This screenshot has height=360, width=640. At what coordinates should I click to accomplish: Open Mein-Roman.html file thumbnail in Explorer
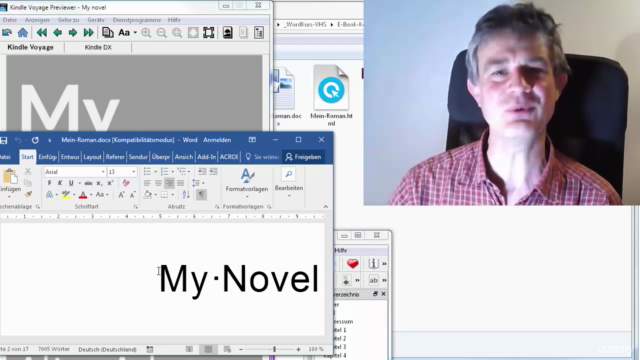point(331,96)
